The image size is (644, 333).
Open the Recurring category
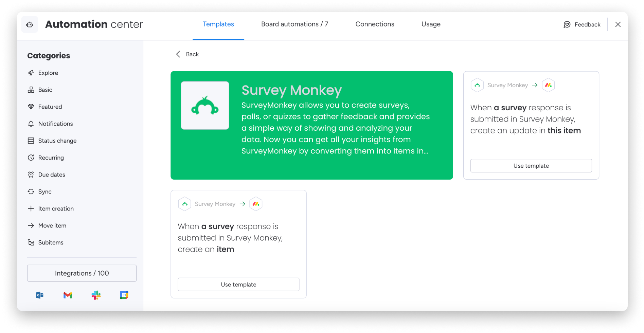pos(51,158)
